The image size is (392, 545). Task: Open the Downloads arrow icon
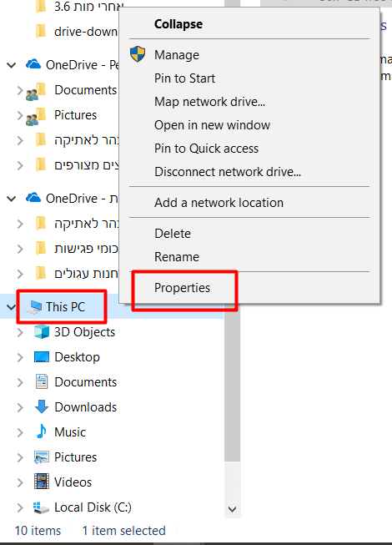(42, 406)
